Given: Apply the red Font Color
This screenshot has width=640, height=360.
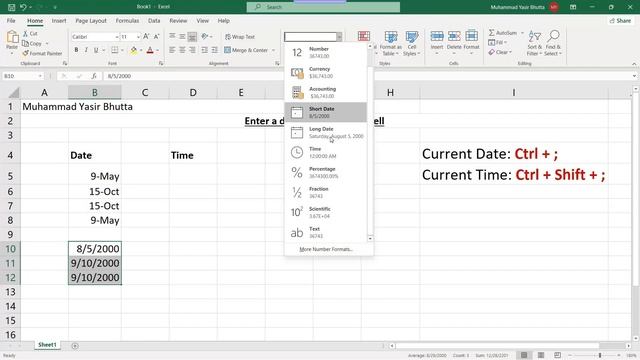Looking at the screenshot, I should pos(150,50).
